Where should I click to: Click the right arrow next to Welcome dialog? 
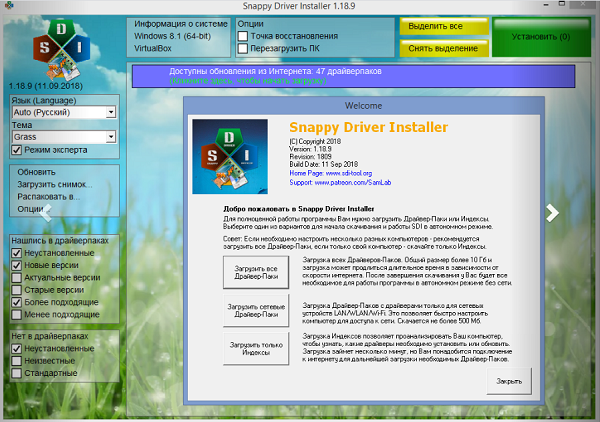552,213
